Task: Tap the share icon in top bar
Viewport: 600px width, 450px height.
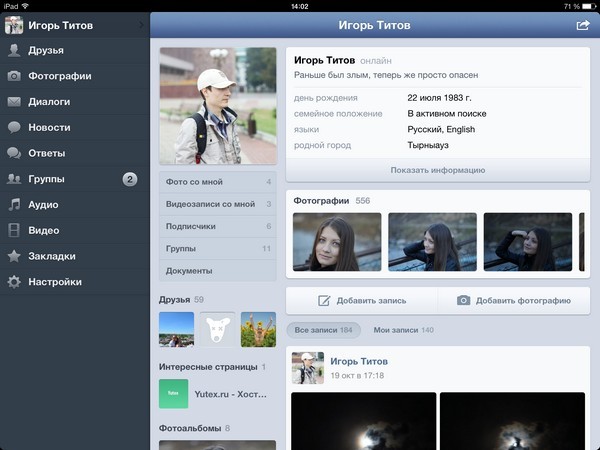Action: point(583,25)
